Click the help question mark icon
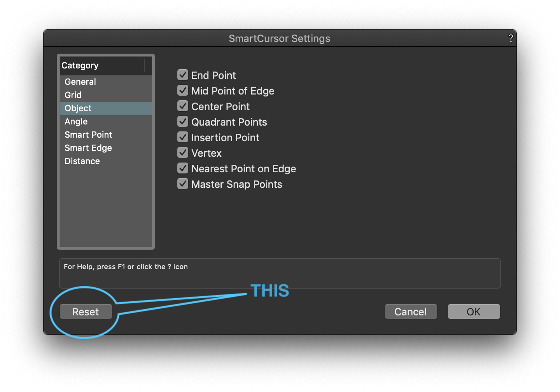Image resolution: width=560 pixels, height=392 pixels. point(511,38)
